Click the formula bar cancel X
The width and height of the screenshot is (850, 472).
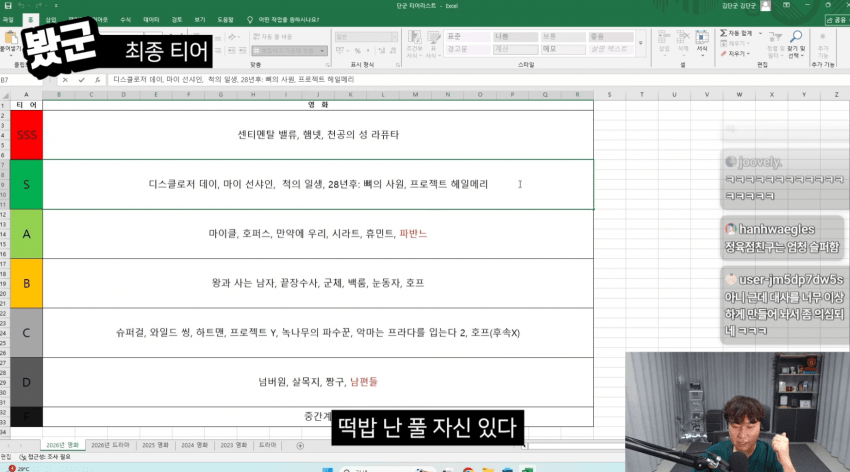coord(65,80)
